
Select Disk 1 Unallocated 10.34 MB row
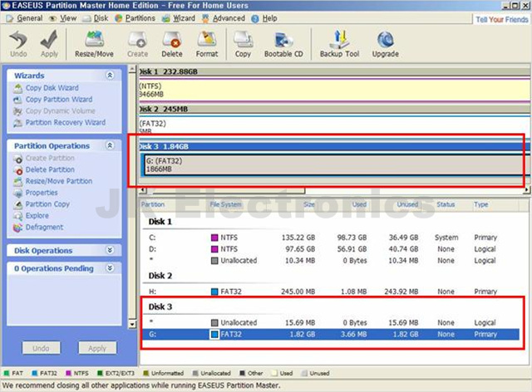pyautogui.click(x=330, y=261)
